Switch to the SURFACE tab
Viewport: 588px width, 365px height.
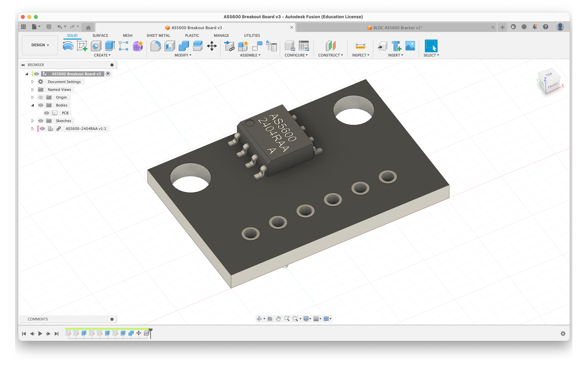click(x=100, y=35)
